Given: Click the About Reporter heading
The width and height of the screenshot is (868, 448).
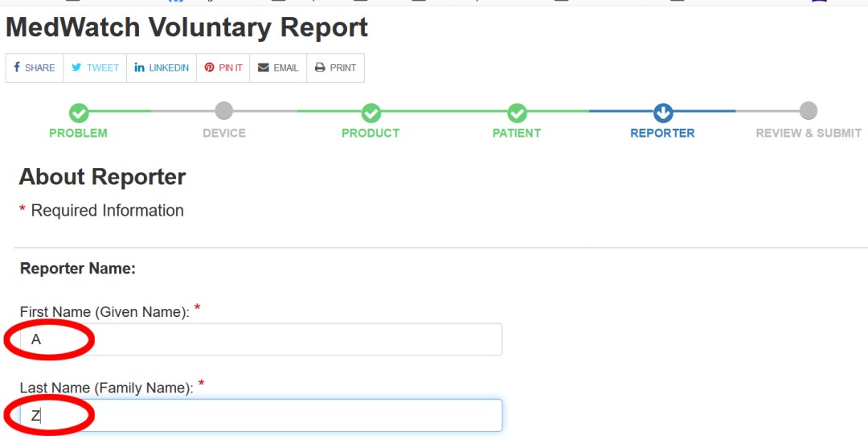Looking at the screenshot, I should coord(102,177).
